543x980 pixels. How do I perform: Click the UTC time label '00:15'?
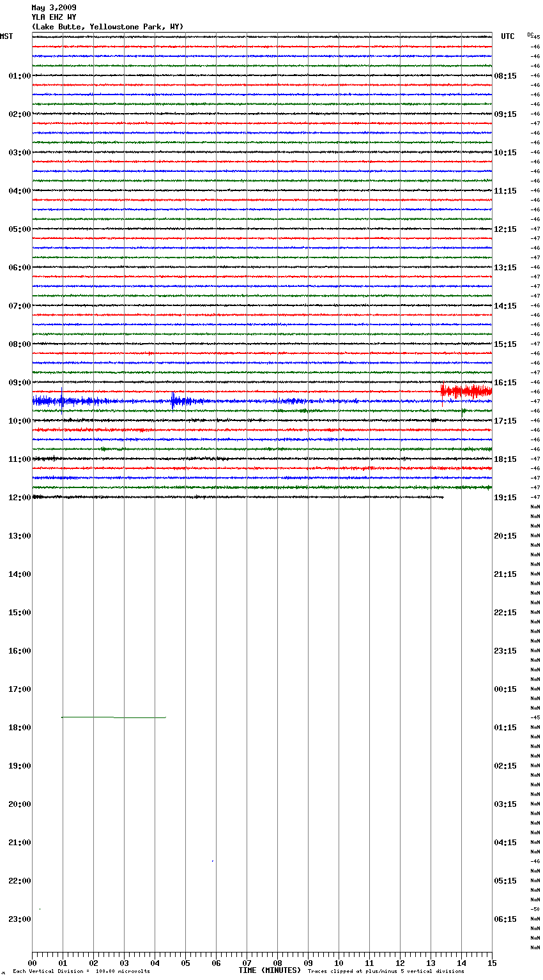coord(505,689)
